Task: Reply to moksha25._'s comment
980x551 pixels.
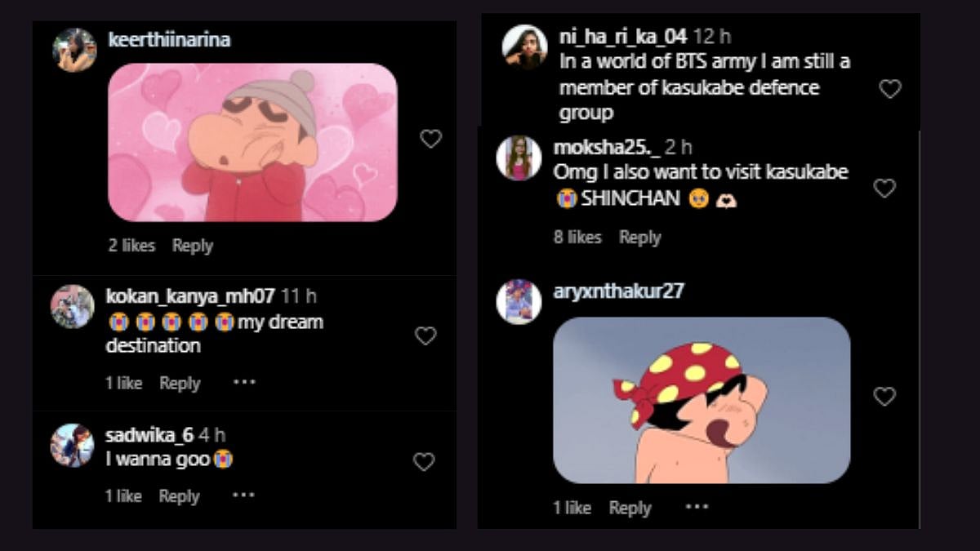Action: pos(639,238)
